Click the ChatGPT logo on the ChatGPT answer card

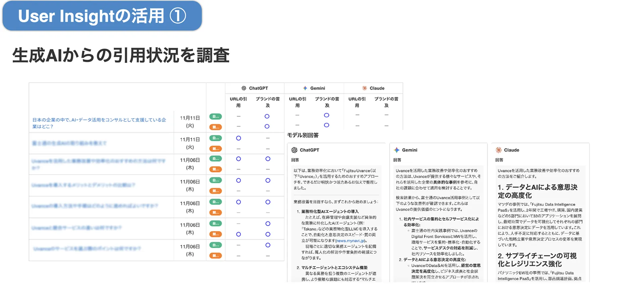294,150
